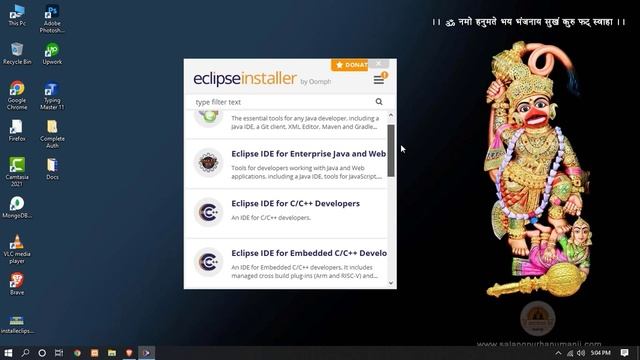
Task: Select Eclipse IDE for Enterprise Java and Web
Action: 286,164
